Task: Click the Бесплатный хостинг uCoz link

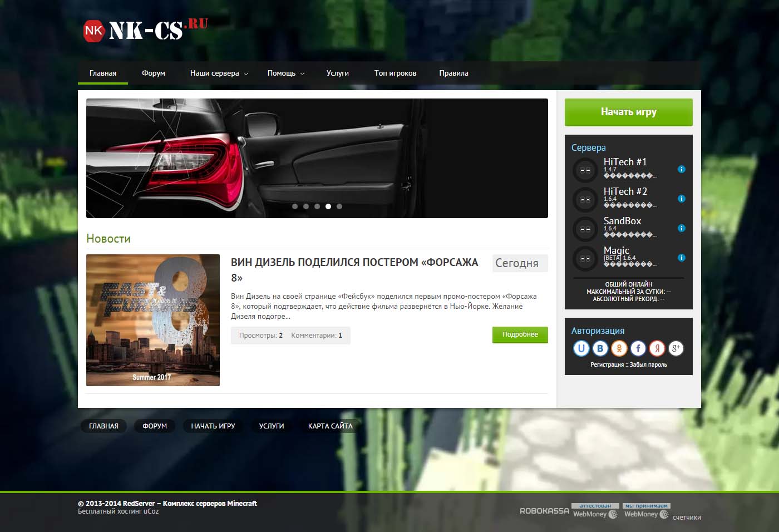Action: click(118, 511)
